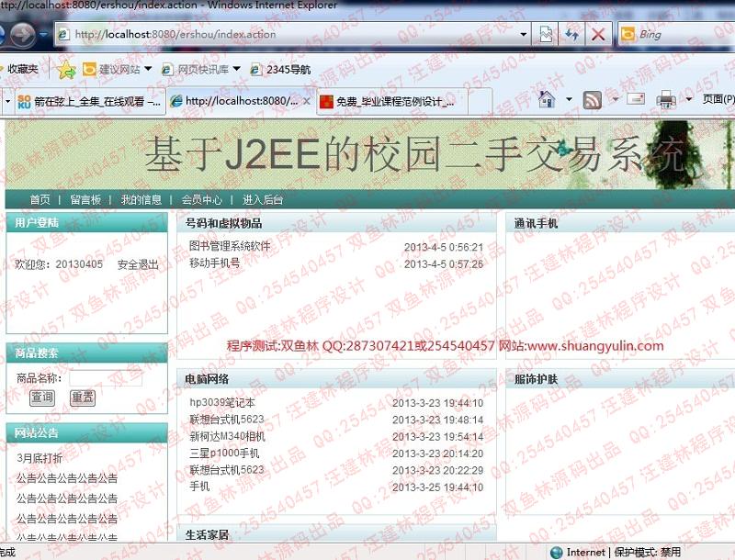
Task: Click the home page icon
Action: tap(547, 99)
